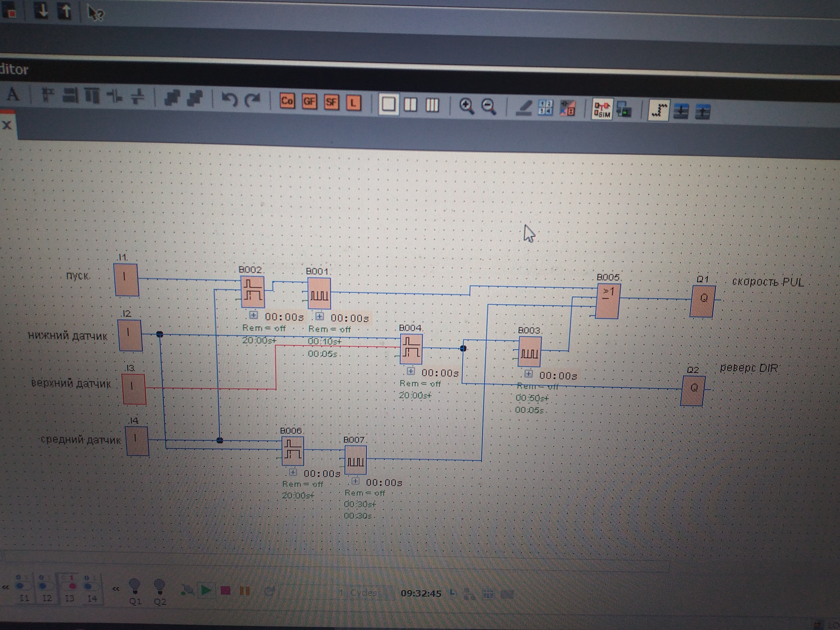Open the SF special functions list
Screen dimensions: 840x630
click(331, 102)
